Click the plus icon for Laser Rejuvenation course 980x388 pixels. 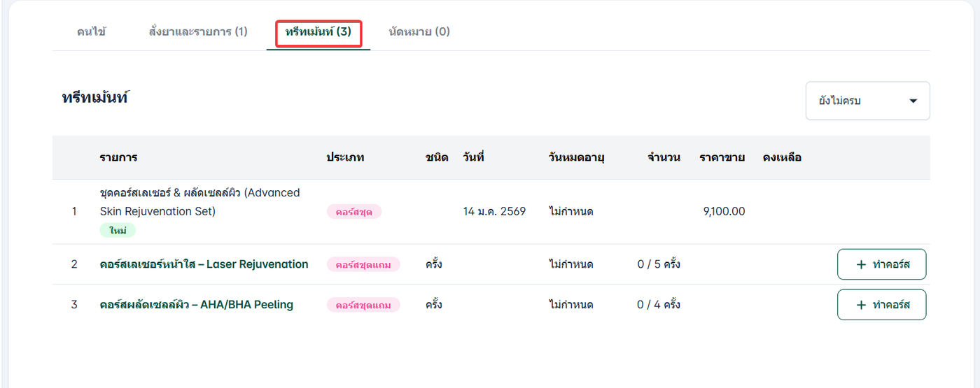(861, 264)
